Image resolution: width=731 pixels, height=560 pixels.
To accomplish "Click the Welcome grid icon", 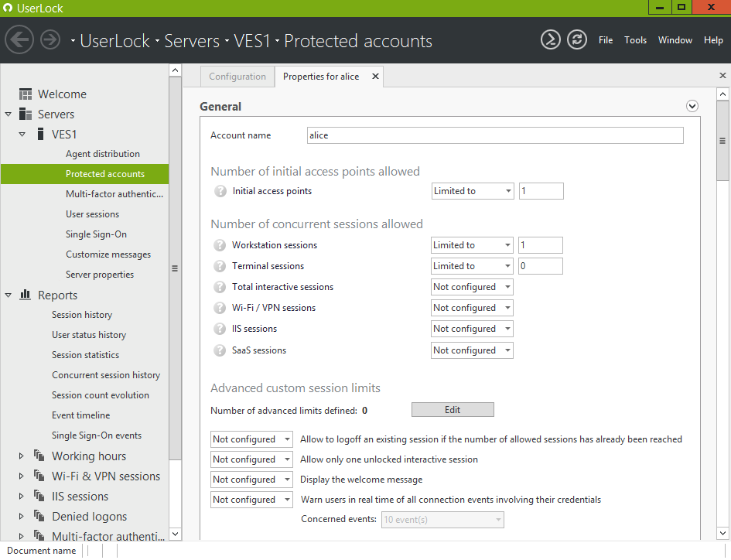I will coord(26,94).
